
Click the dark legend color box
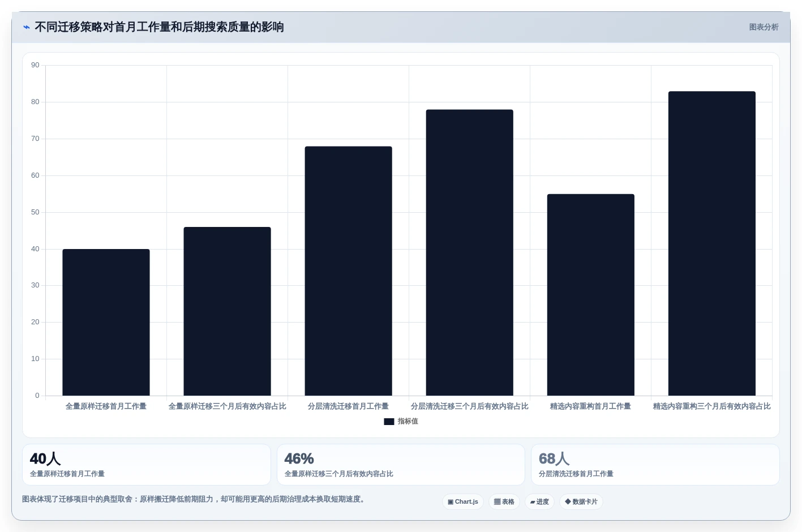click(389, 422)
